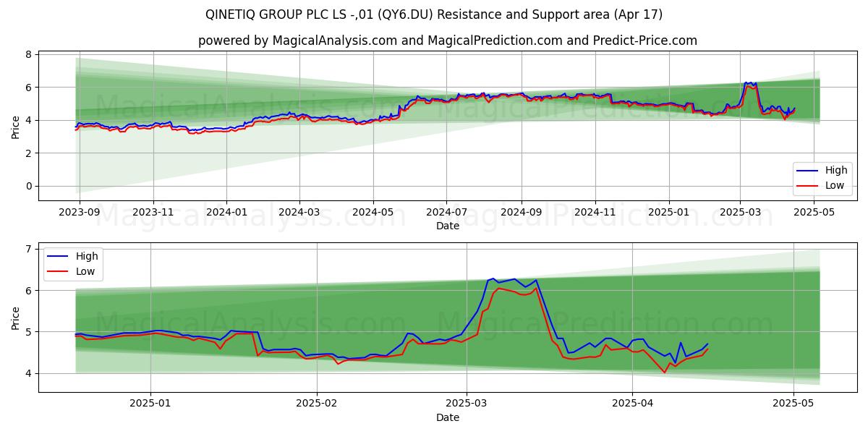The width and height of the screenshot is (868, 434).
Task: Click the upper chart x-axis label 2023-11
Action: [153, 213]
